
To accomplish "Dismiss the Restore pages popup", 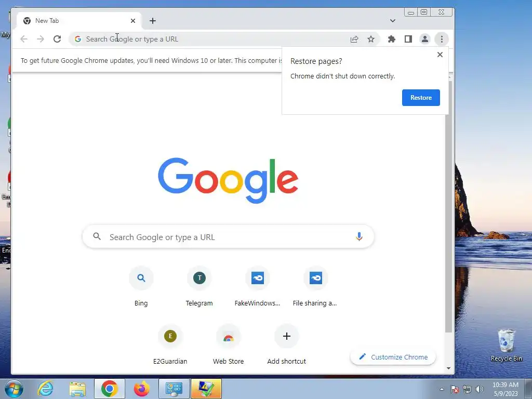I will coord(440,55).
